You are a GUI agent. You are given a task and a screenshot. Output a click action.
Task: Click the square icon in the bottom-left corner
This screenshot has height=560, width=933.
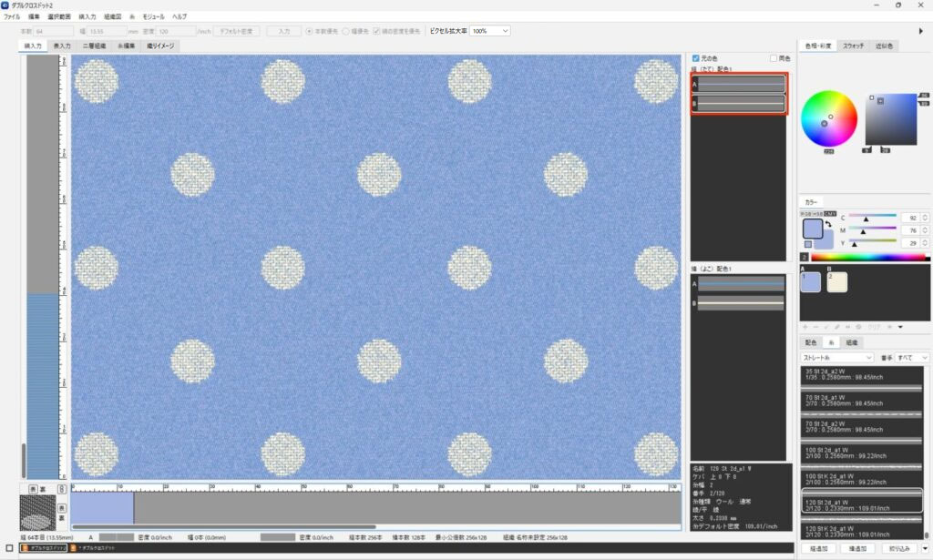8,548
